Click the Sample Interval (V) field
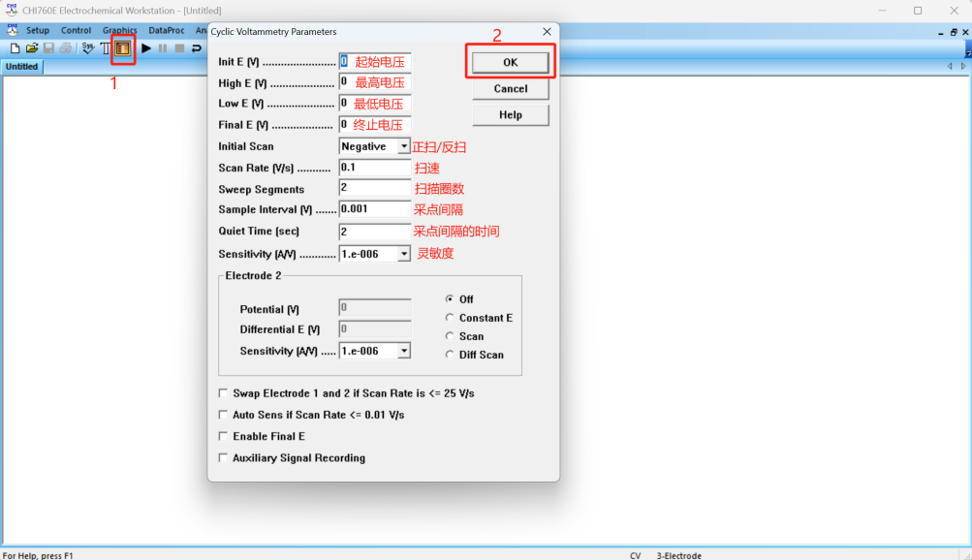This screenshot has height=560, width=972. coord(374,209)
